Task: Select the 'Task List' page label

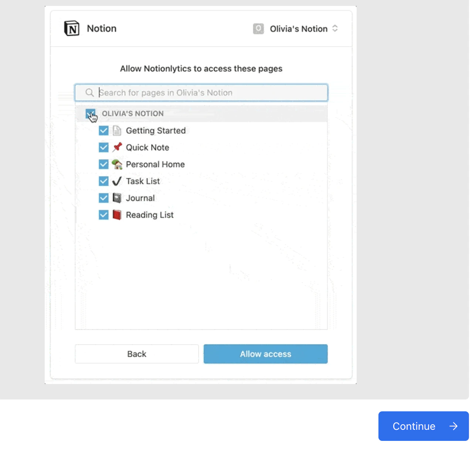Action: [143, 181]
